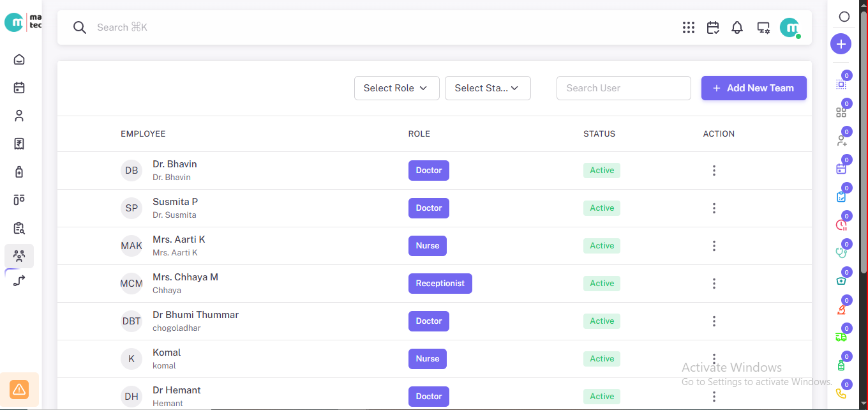Click the SP avatar for Susmita P
Viewport: 868px width, 410px height.
point(131,208)
